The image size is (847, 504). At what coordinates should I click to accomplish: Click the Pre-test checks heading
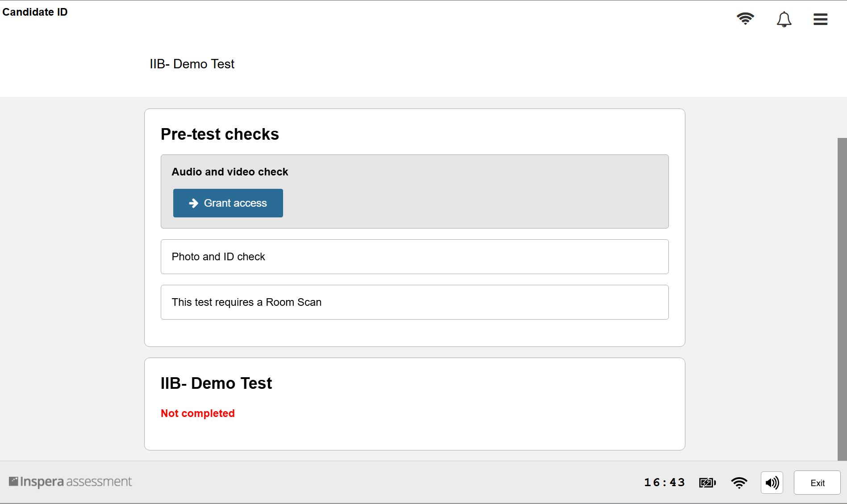point(220,134)
